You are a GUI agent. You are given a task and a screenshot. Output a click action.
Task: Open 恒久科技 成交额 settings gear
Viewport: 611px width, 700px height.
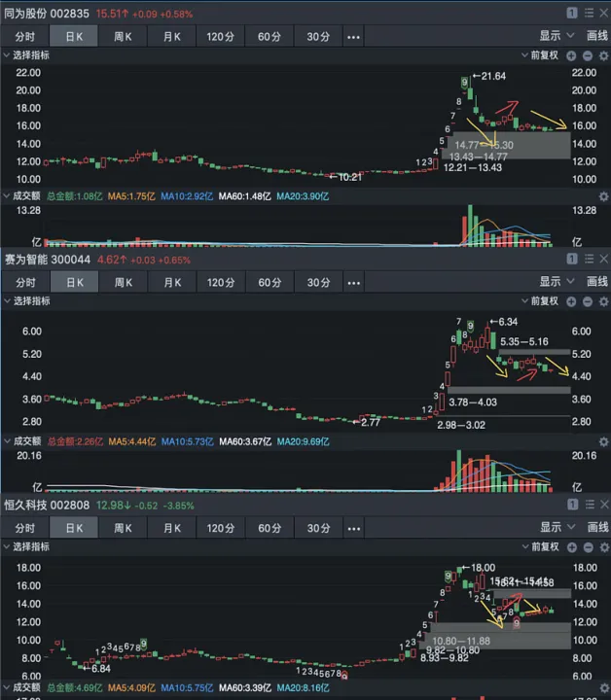coord(604,688)
